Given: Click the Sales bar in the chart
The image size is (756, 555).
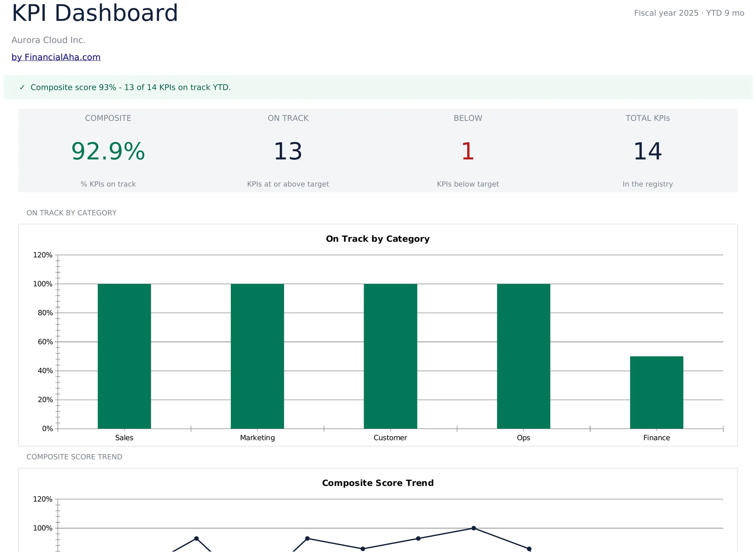Looking at the screenshot, I should pyautogui.click(x=124, y=356).
